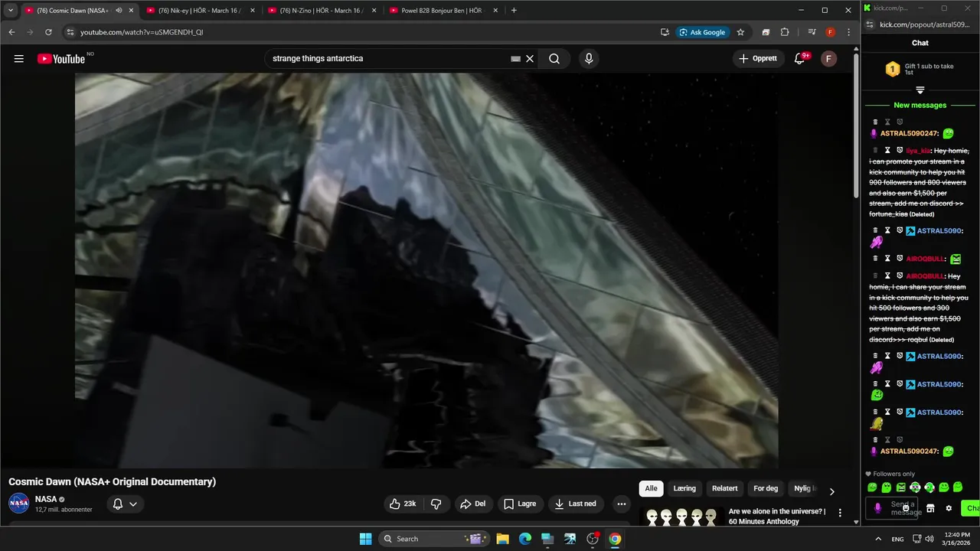Viewport: 980px width, 551px height.
Task: Click the Cosmic Dawn video player
Action: (x=426, y=270)
